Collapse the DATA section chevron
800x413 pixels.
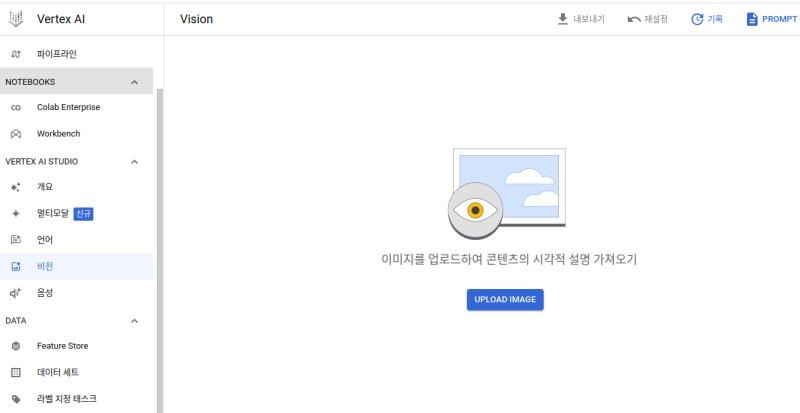tap(134, 321)
